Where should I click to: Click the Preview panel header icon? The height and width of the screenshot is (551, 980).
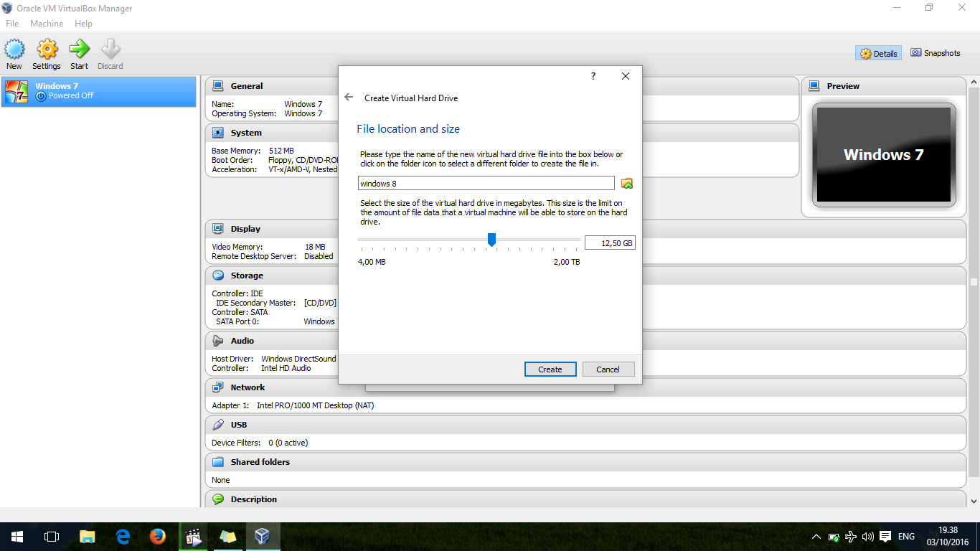point(814,86)
